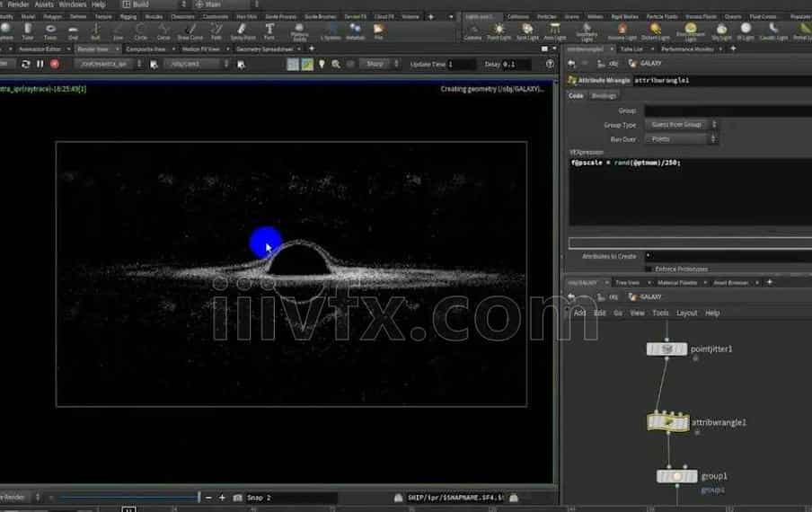Add a Caustic Light from the shelf

pyautogui.click(x=773, y=31)
